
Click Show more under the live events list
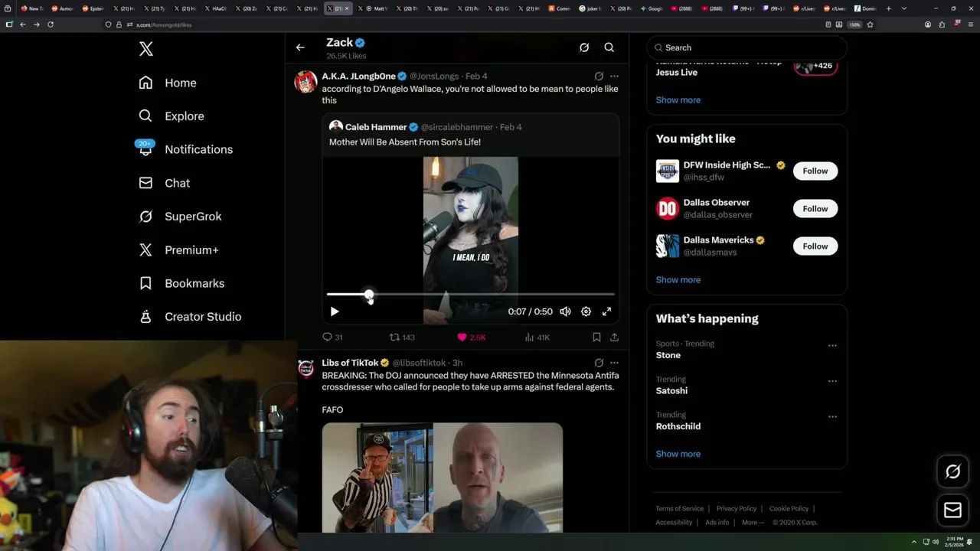(678, 100)
